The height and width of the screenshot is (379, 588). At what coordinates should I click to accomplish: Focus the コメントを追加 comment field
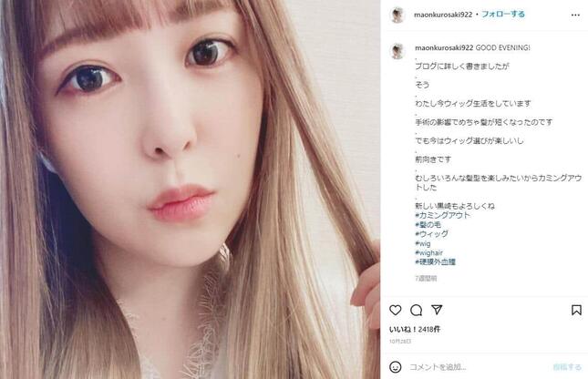[x=476, y=367]
